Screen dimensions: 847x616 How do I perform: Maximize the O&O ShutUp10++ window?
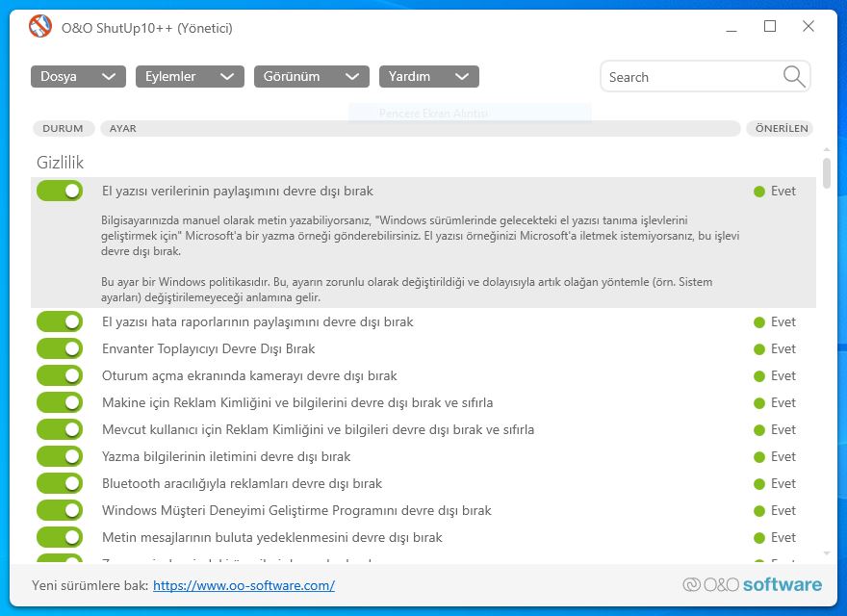[770, 27]
